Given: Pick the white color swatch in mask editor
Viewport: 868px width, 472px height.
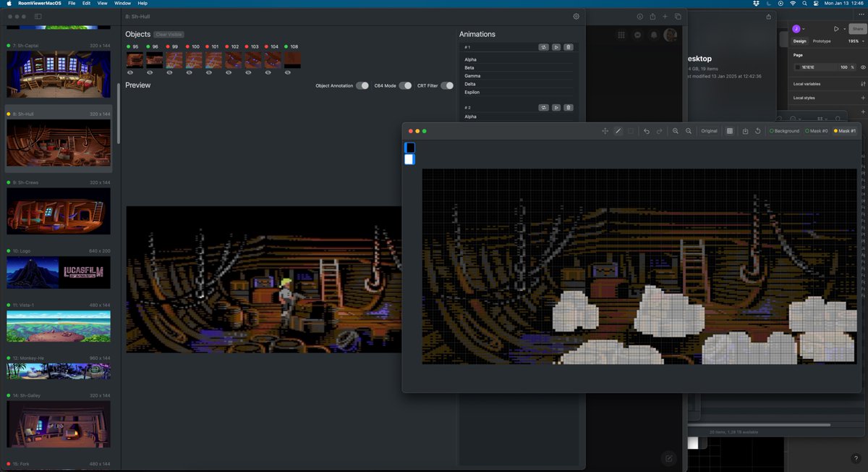Looking at the screenshot, I should tap(409, 159).
